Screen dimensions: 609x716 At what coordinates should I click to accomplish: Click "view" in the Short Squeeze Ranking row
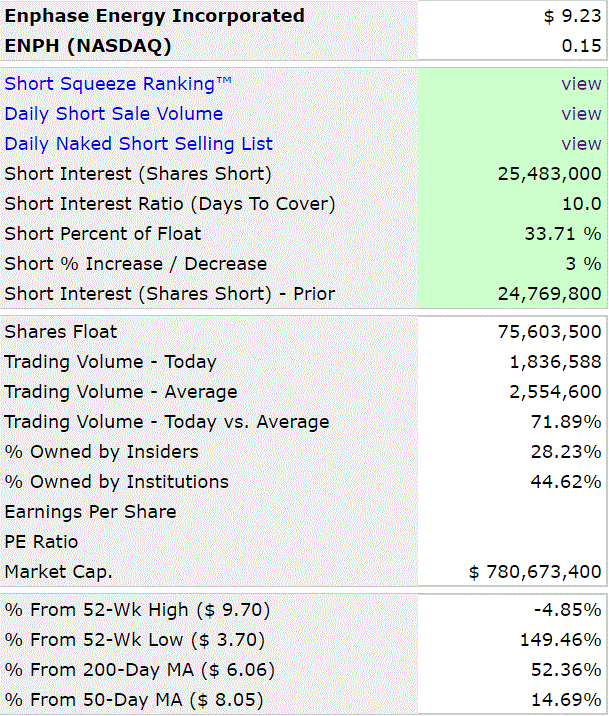point(581,84)
